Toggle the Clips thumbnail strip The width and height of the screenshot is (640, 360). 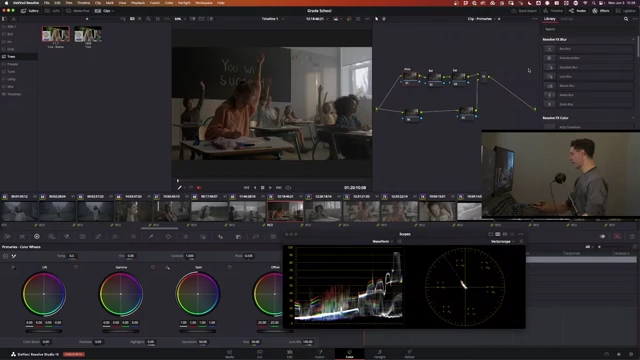click(x=102, y=11)
